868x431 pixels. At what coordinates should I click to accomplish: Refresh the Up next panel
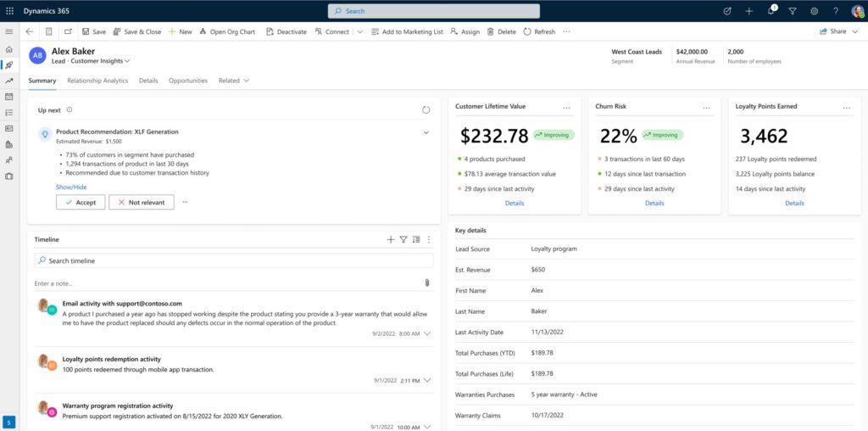coord(426,110)
